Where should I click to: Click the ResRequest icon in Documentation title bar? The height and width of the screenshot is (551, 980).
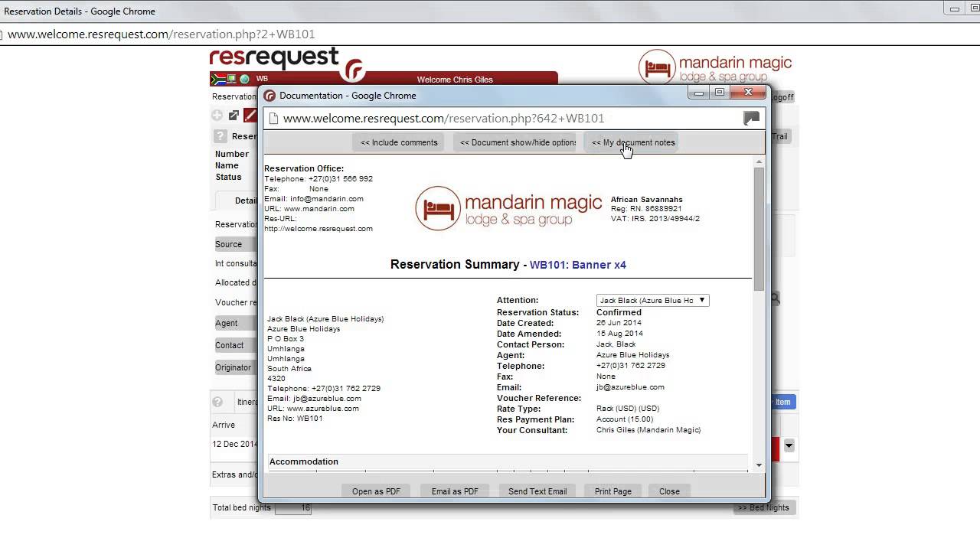click(269, 96)
